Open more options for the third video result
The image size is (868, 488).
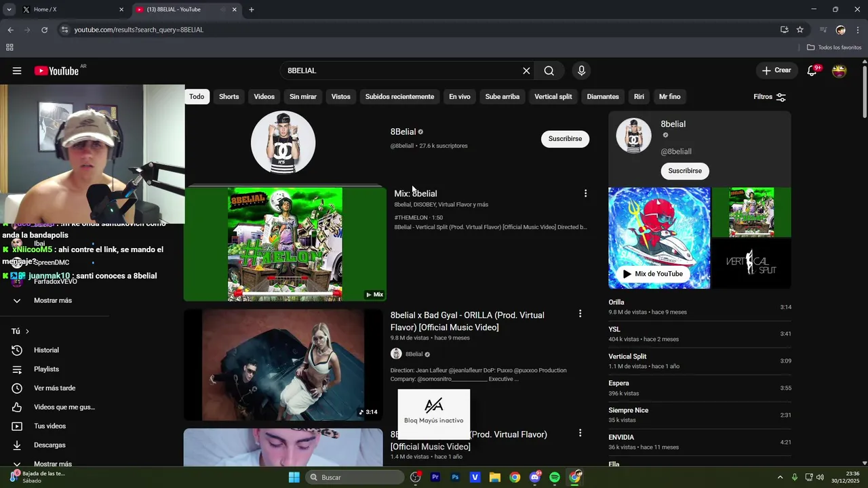coord(580,433)
